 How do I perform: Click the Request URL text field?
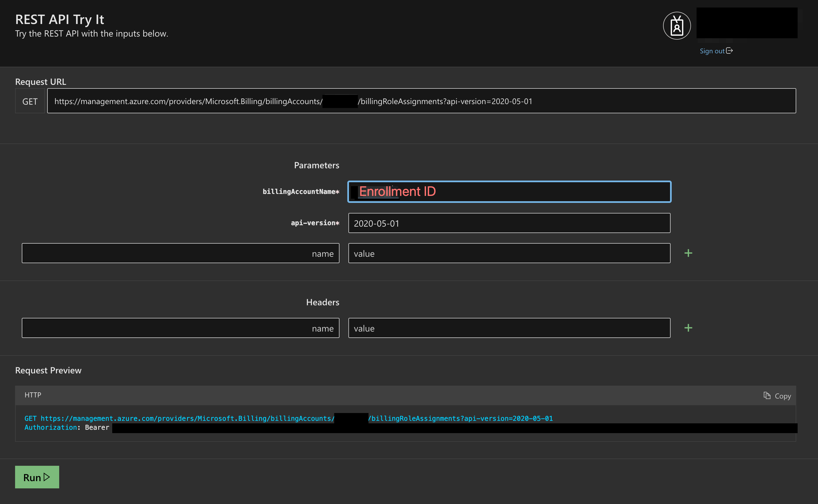(421, 101)
